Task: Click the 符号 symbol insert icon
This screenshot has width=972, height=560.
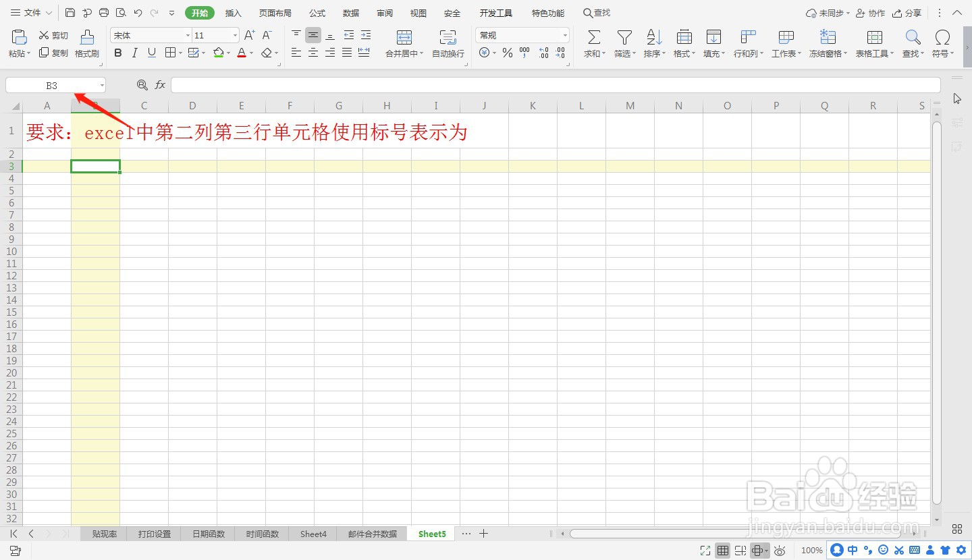Action: [x=942, y=38]
